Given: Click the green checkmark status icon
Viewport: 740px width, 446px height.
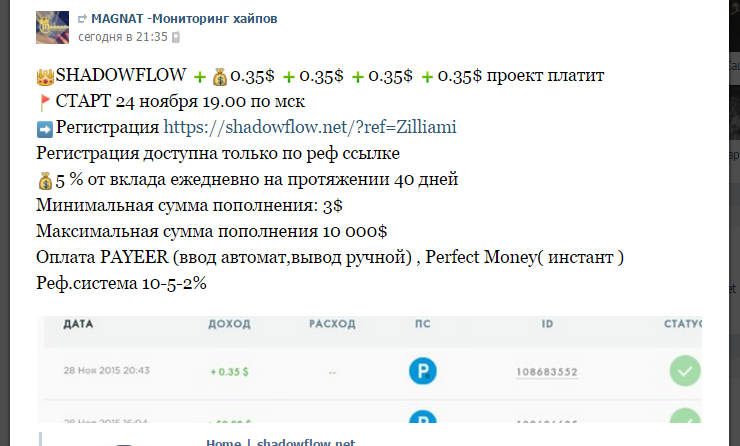Looking at the screenshot, I should coord(685,371).
